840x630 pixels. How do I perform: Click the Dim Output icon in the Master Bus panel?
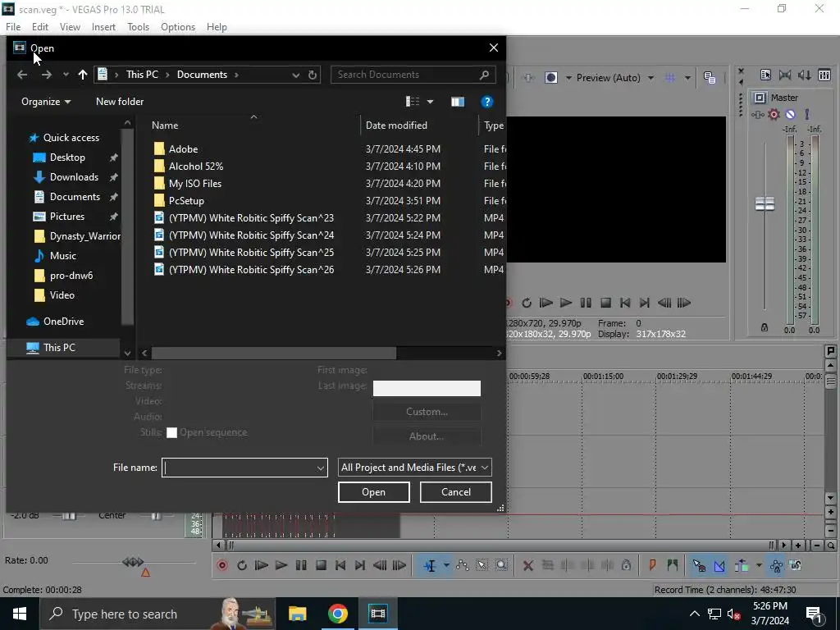click(x=804, y=75)
